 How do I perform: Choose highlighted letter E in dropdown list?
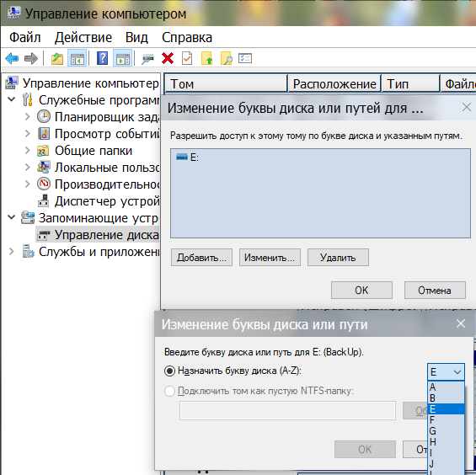point(446,409)
